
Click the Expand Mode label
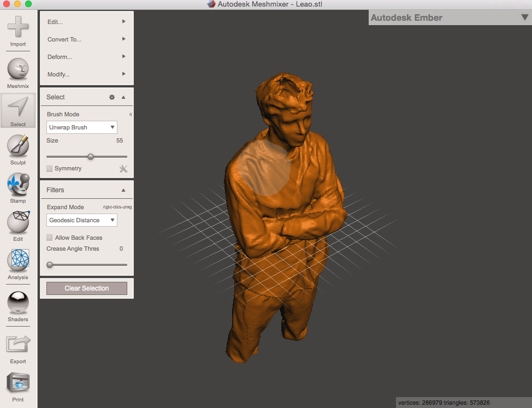[65, 207]
